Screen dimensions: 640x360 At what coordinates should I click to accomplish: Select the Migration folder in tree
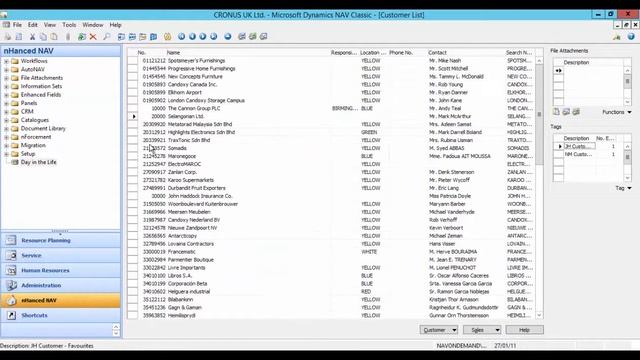click(x=33, y=145)
